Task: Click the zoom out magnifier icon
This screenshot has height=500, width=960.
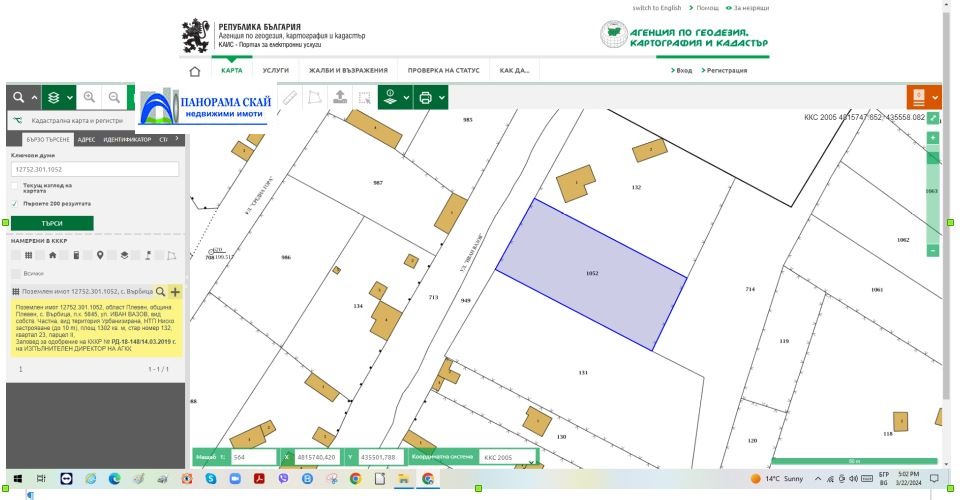Action: 115,97
